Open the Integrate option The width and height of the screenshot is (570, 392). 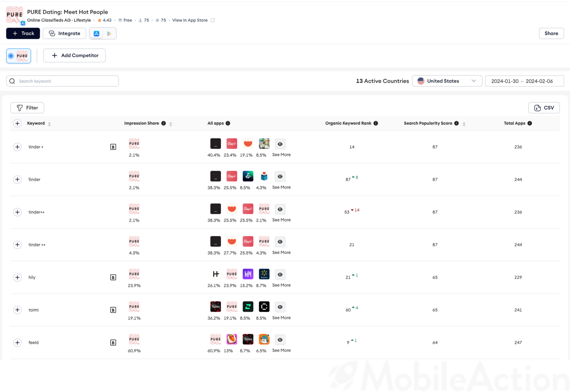click(64, 33)
